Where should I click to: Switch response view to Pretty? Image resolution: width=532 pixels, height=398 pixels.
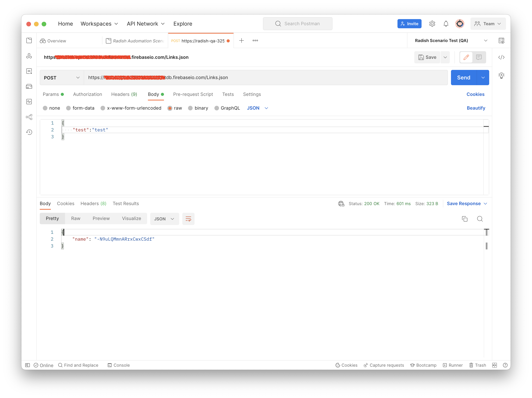tap(52, 218)
